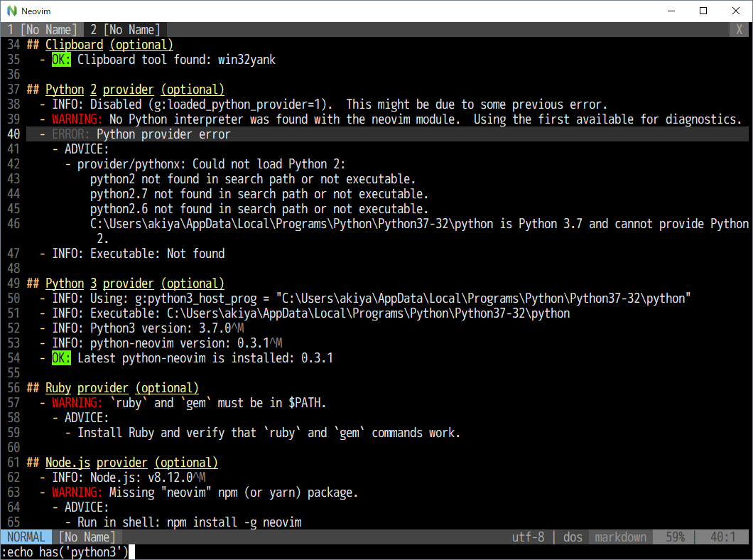Click the command line echo has('python3')
Image resolution: width=753 pixels, height=560 pixels.
pos(65,552)
